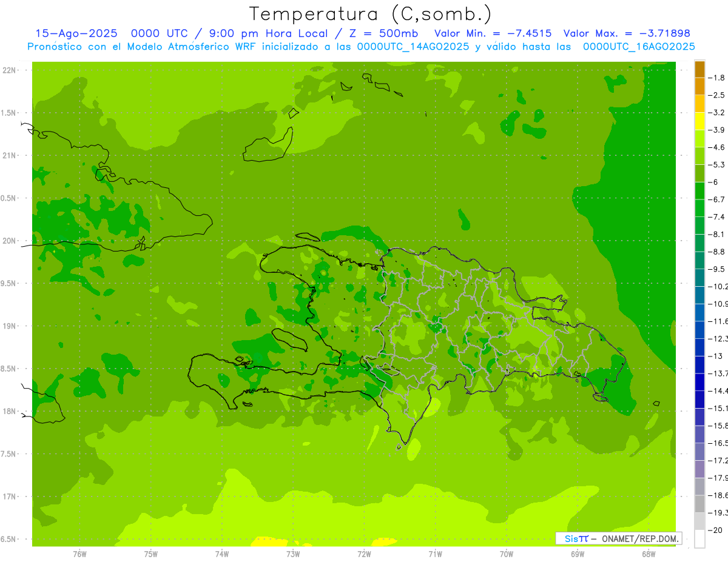Click the dark blue swatch between -13 and -13.7
The image size is (728, 562).
click(x=699, y=365)
